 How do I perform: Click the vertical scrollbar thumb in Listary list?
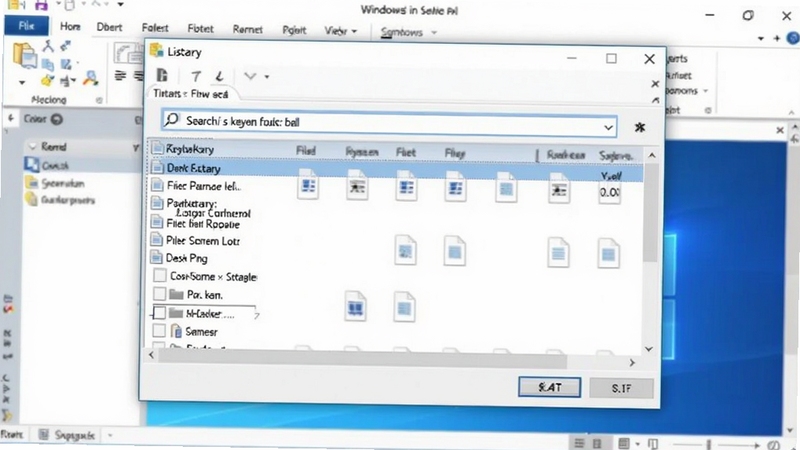[x=649, y=212]
